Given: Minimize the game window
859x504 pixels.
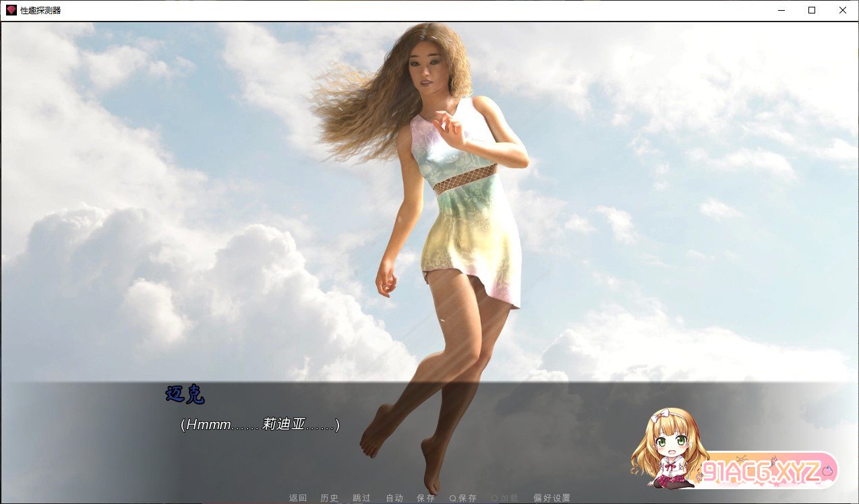Looking at the screenshot, I should coord(781,10).
